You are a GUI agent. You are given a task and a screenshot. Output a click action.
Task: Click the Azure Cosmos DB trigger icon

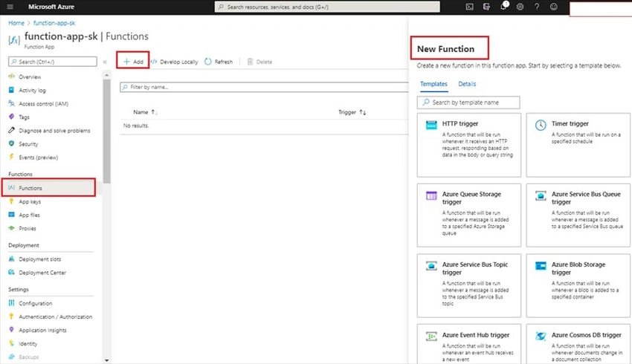coord(541,337)
